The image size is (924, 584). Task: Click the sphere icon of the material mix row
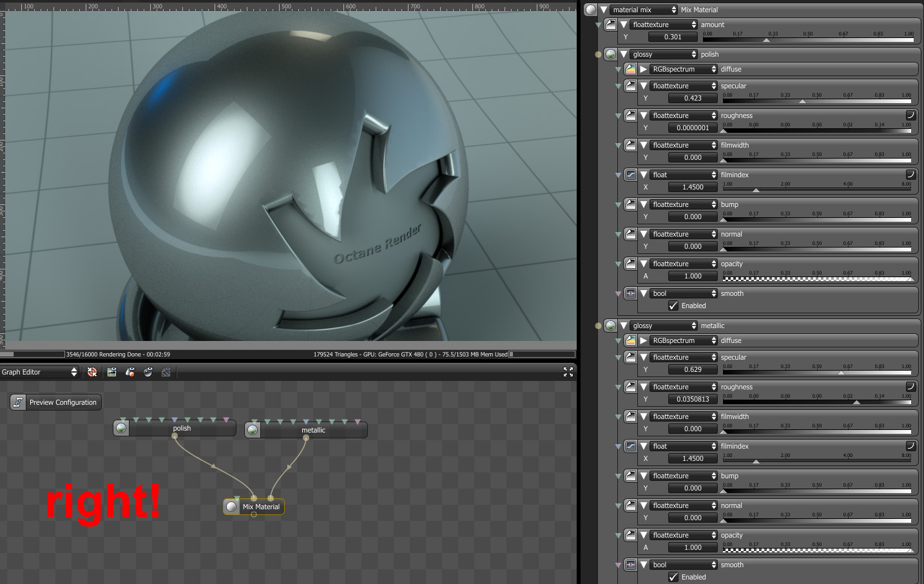pos(590,10)
